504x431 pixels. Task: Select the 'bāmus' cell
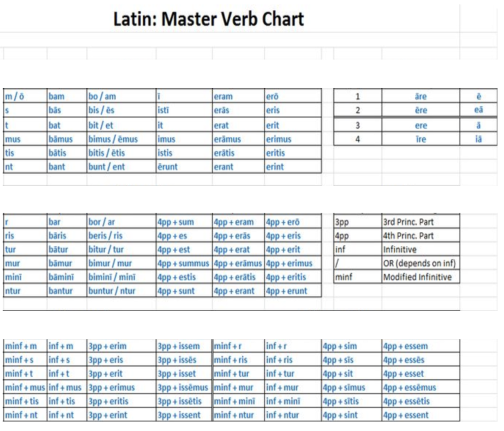pyautogui.click(x=67, y=139)
